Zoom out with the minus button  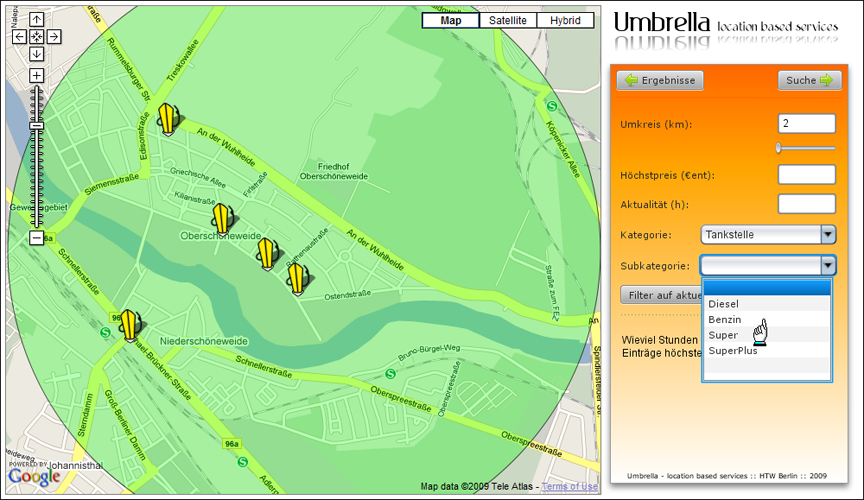[36, 238]
